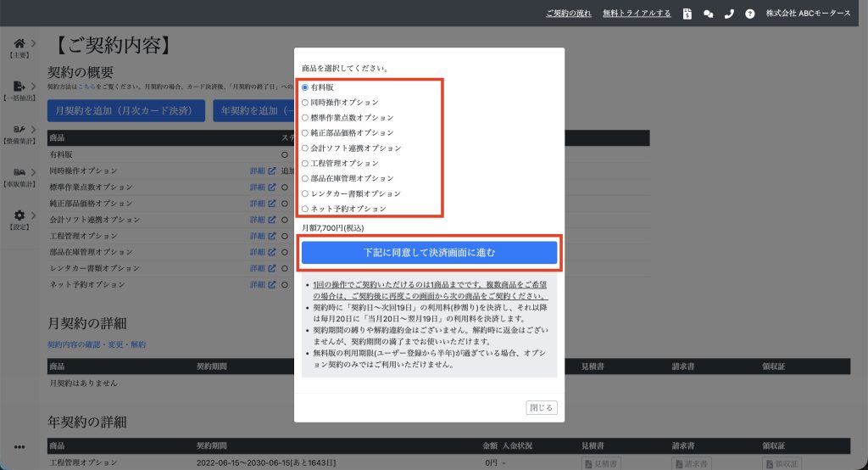Click the 整備集計 wrench sidebar icon
This screenshot has width=868, height=470.
tap(19, 130)
